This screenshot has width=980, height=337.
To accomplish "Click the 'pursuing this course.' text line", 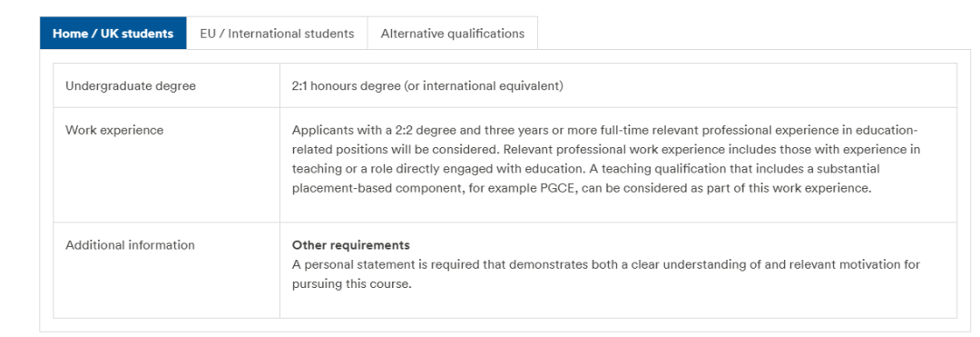I will [x=352, y=283].
